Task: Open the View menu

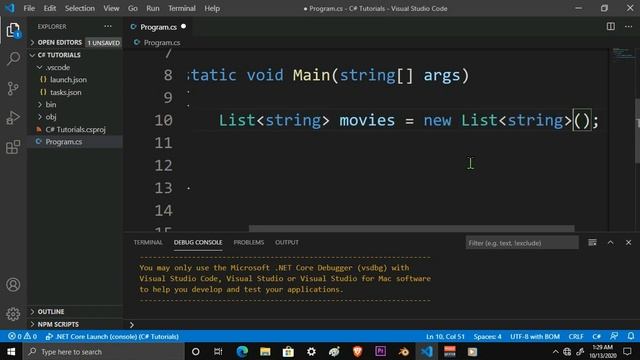Action: coord(111,8)
